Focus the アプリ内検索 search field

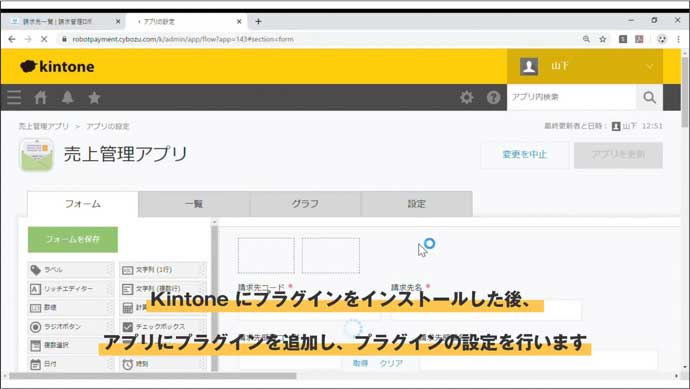[572, 97]
